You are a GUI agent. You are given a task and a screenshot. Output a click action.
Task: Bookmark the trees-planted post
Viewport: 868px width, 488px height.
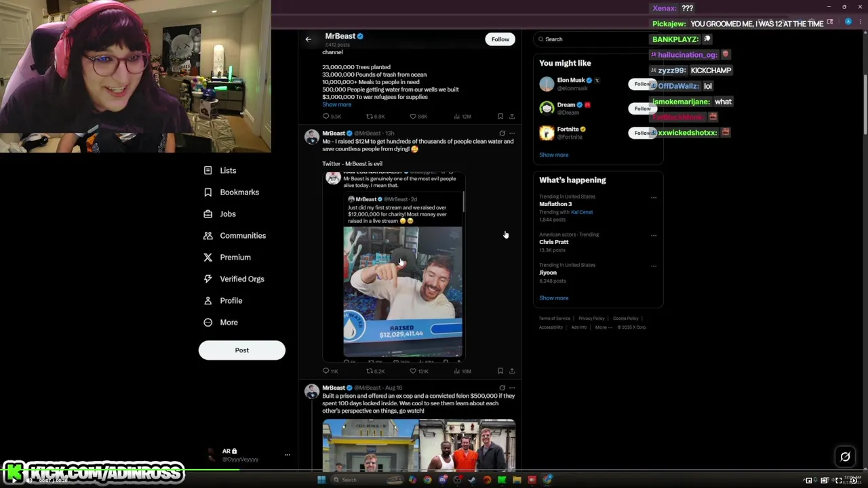click(x=500, y=117)
